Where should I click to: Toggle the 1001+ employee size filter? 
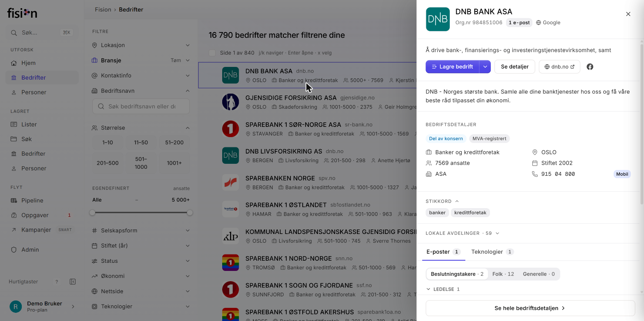coord(174,163)
